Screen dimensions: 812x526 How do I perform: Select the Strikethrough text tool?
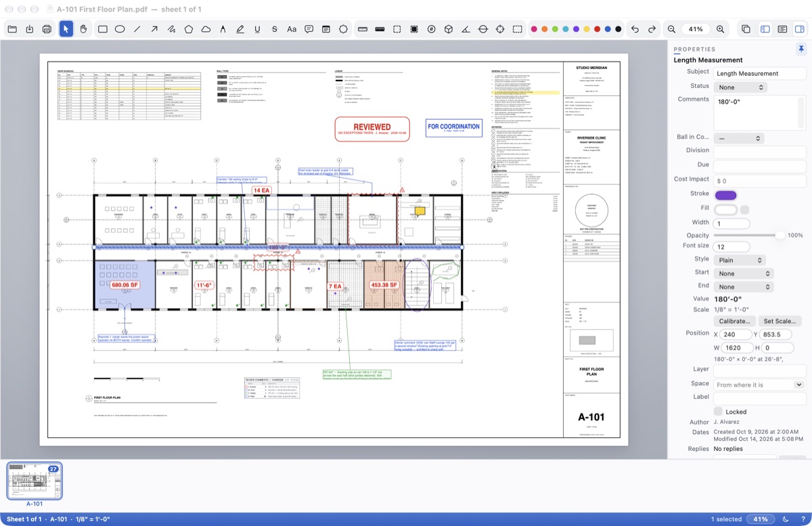point(274,29)
